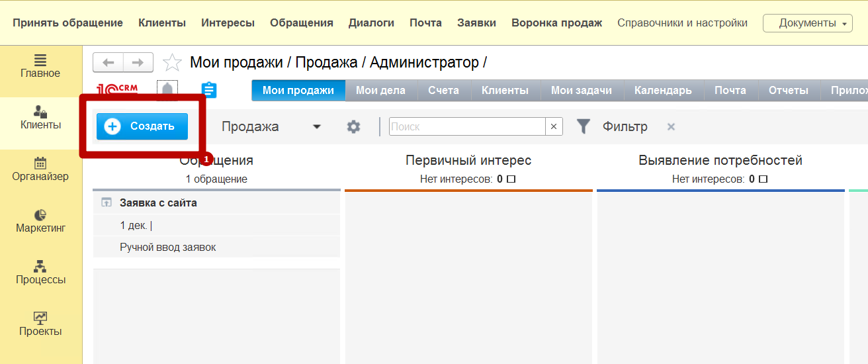Image resolution: width=868 pixels, height=364 pixels.
Task: Open Справочники и настройки link
Action: point(682,23)
